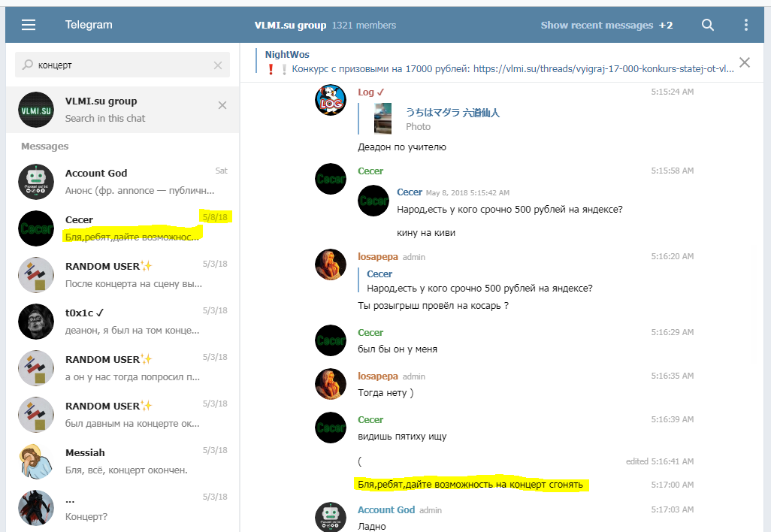
Task: Open Account God admin name in chat
Action: coord(386,510)
